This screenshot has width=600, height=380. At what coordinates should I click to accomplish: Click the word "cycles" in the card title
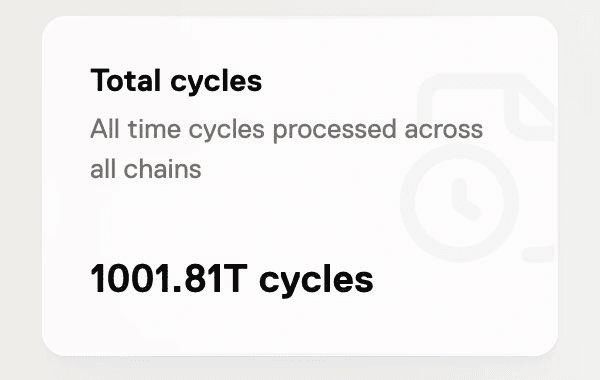tap(216, 82)
